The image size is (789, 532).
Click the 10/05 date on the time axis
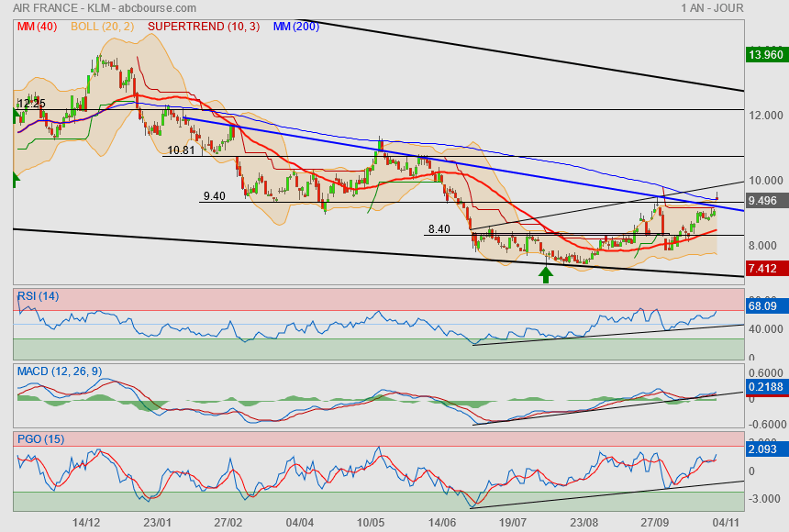[x=371, y=523]
